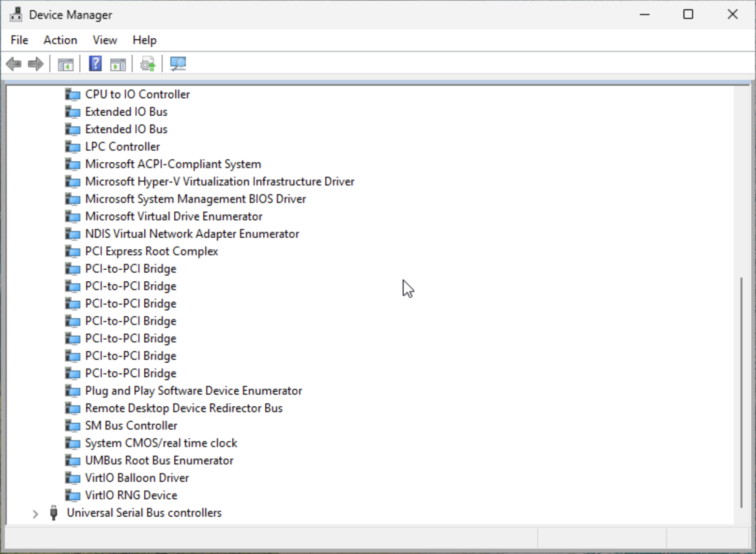Click the Forward arrow toolbar icon
Image resolution: width=756 pixels, height=554 pixels.
point(36,64)
